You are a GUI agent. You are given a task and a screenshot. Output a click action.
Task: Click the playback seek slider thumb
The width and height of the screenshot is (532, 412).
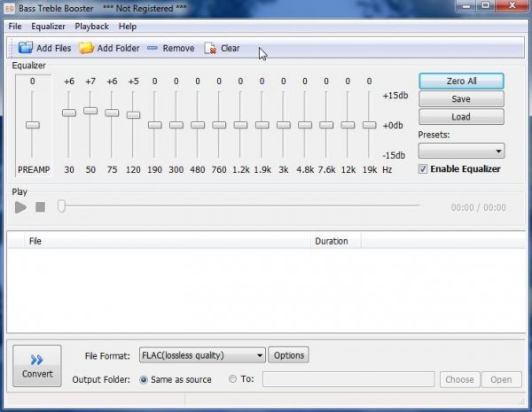coord(61,206)
